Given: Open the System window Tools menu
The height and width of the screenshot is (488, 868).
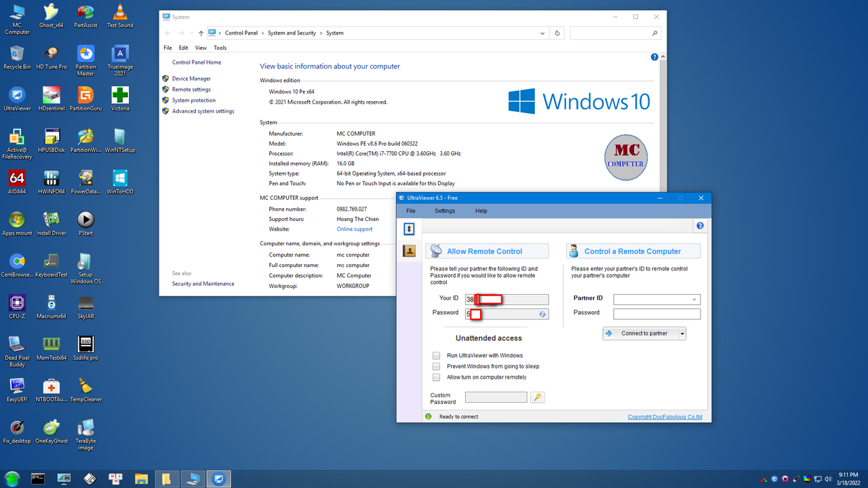Looking at the screenshot, I should click(220, 48).
